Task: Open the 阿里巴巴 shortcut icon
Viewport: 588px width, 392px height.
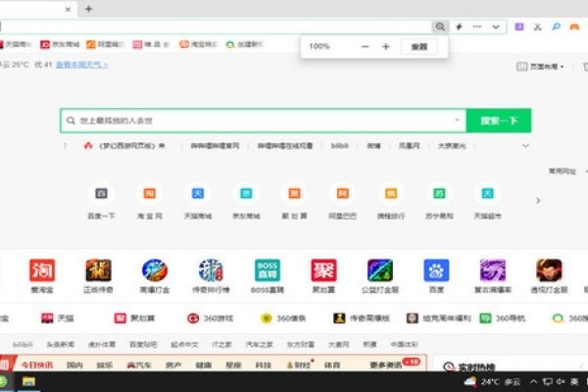Action: 343,194
